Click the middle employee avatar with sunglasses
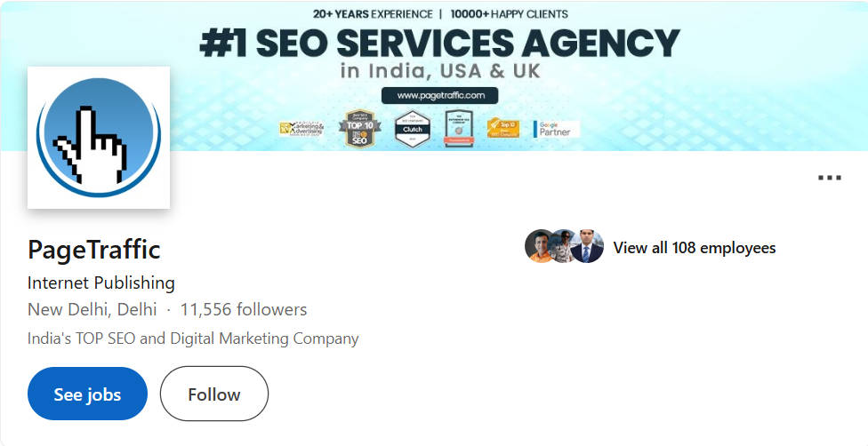Viewport: 868px width, 446px height. 564,247
